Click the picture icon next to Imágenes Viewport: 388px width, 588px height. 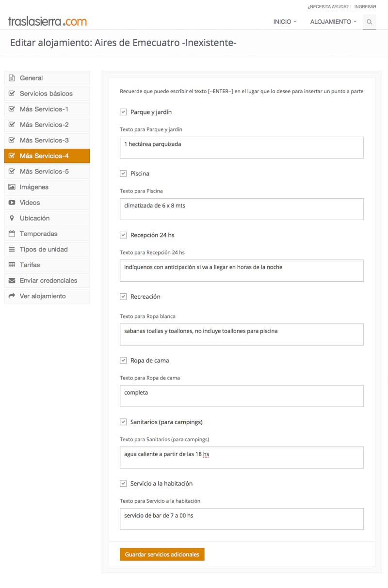[12, 187]
